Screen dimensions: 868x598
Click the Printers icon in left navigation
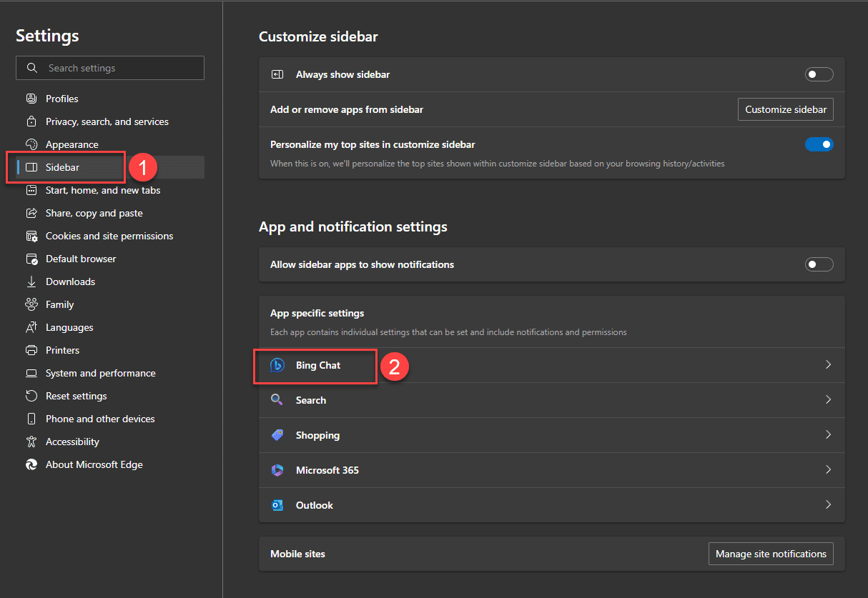click(31, 350)
